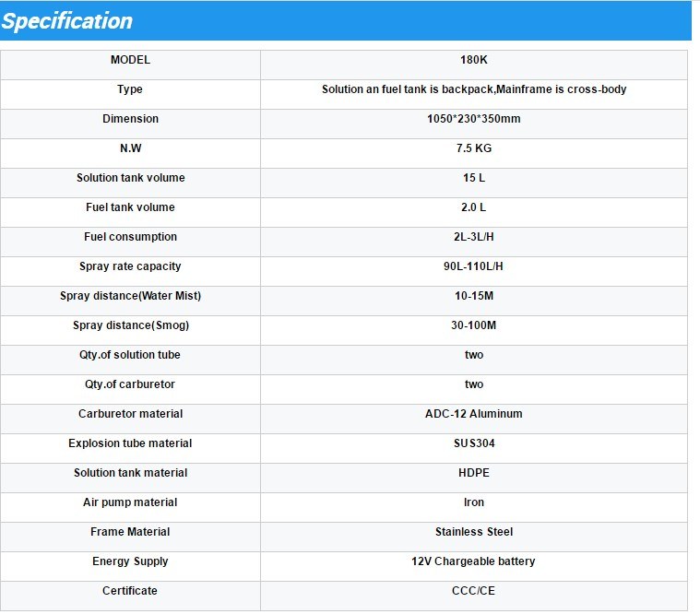Screen dimensions: 700x614
Task: Select the Solution tank volume label
Action: point(130,178)
